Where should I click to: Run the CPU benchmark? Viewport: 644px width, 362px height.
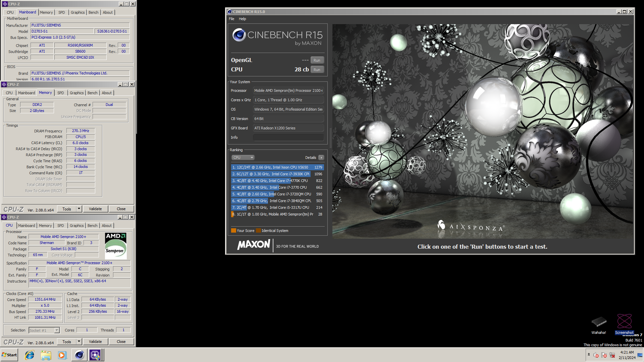coord(317,70)
